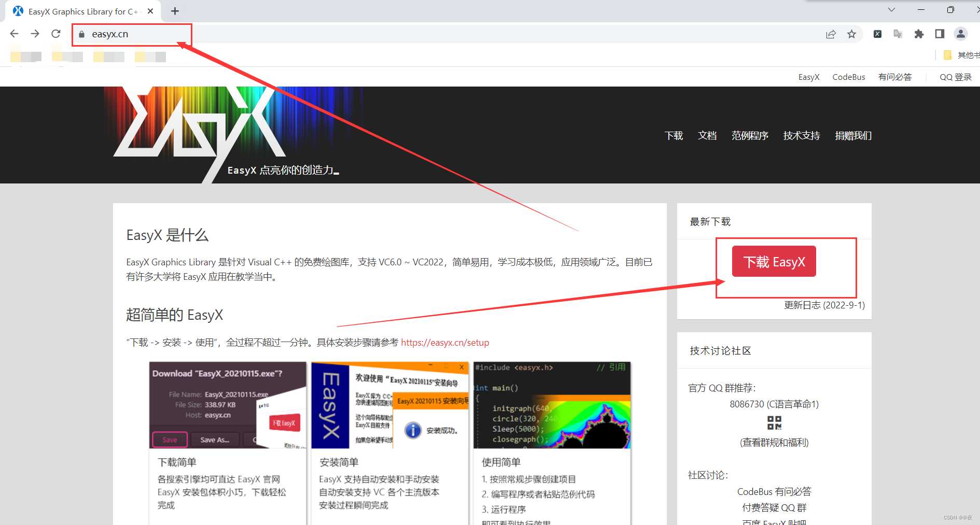The height and width of the screenshot is (525, 980).
Task: Go back to the previous page
Action: [14, 34]
